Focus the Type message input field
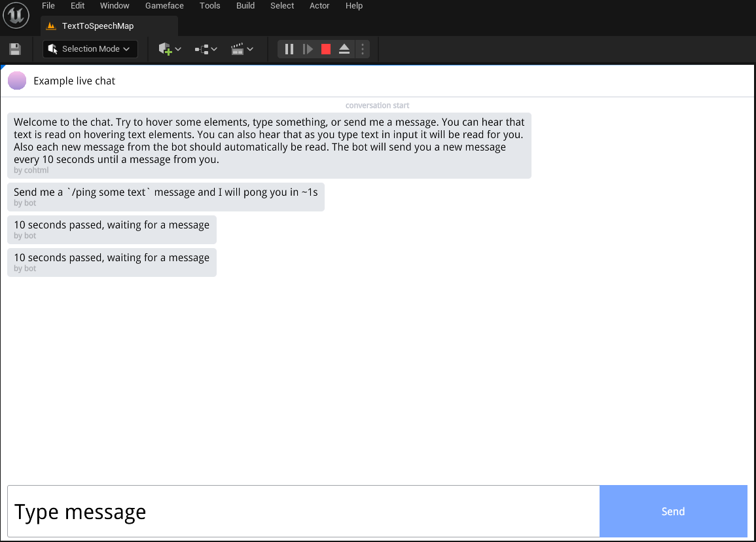Image resolution: width=756 pixels, height=542 pixels. pos(303,511)
